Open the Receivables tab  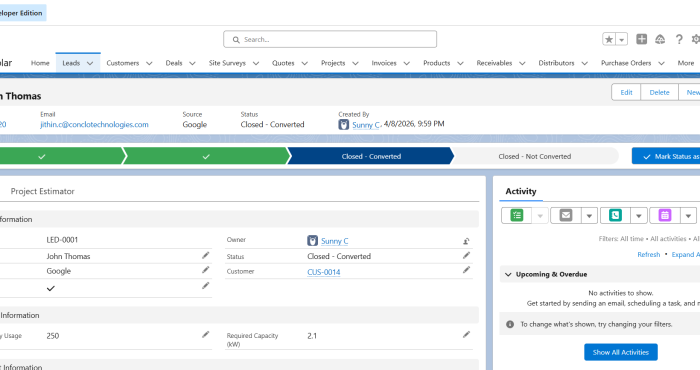click(x=494, y=63)
